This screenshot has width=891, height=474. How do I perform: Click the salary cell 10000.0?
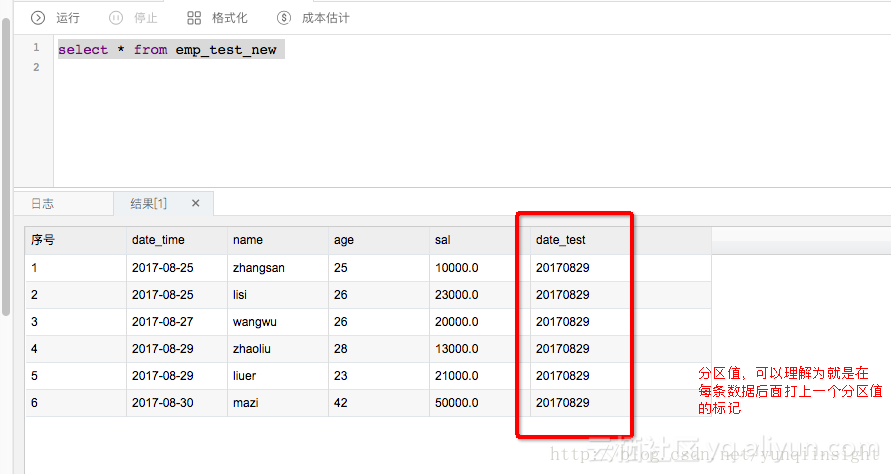pos(480,268)
